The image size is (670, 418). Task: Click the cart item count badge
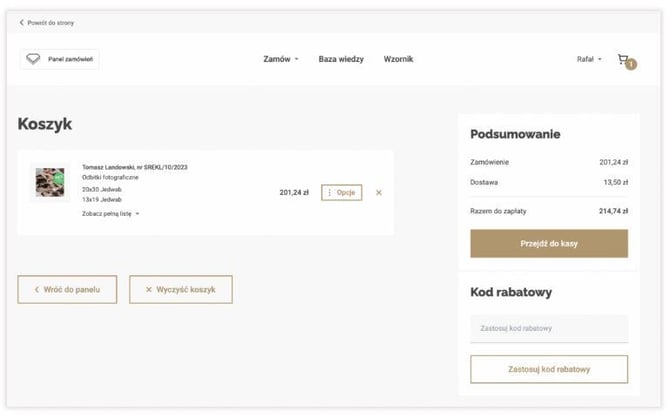(631, 64)
